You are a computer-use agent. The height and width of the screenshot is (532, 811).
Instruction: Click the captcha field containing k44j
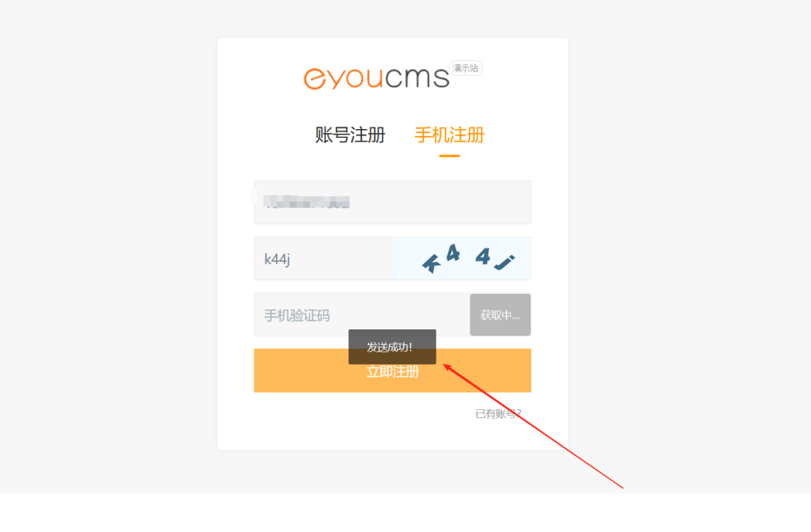324,259
